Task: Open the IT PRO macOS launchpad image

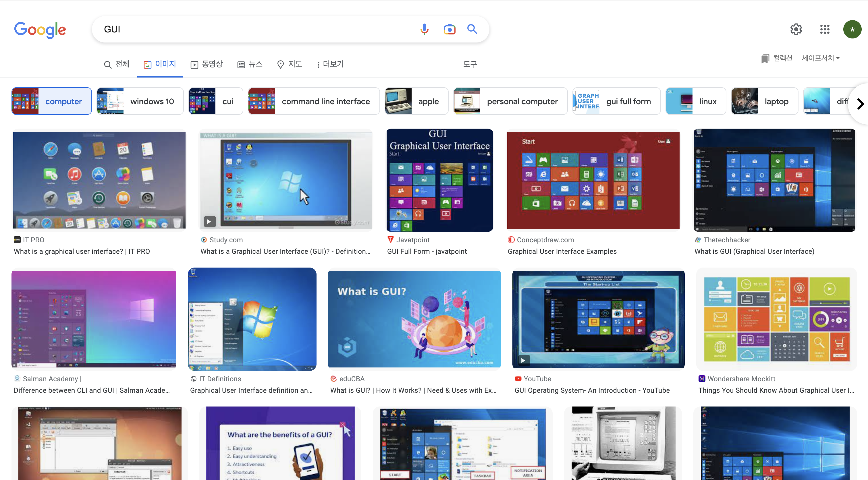Action: coord(99,180)
